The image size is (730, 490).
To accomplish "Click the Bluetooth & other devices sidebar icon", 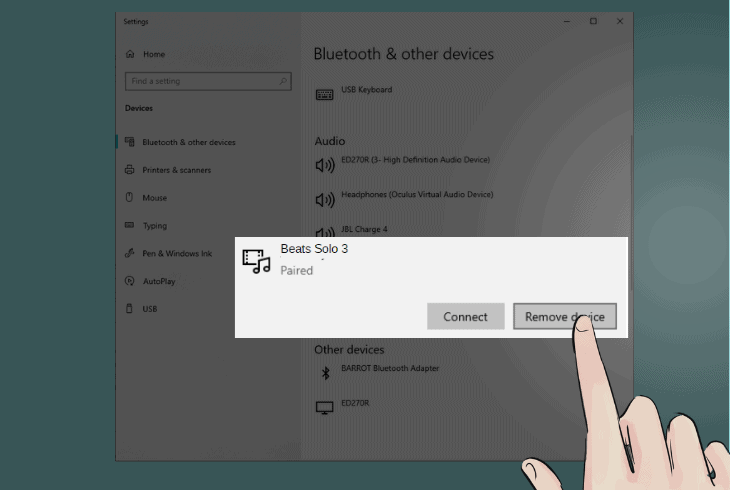I will (130, 142).
